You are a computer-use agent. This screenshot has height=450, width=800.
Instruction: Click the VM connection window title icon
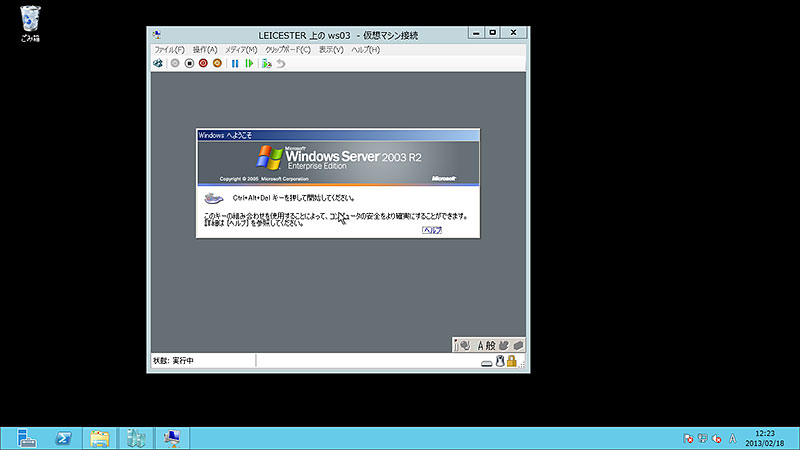point(157,35)
